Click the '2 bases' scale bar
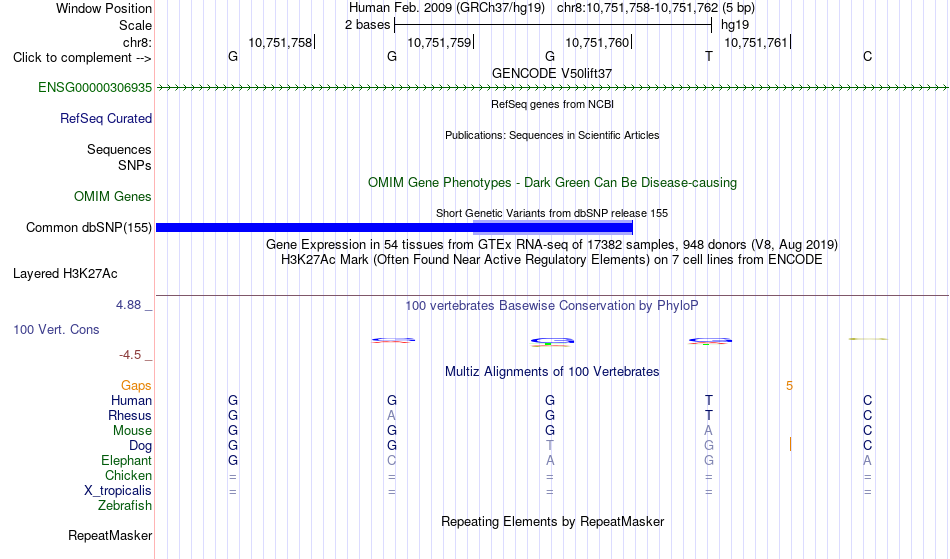 553,25
